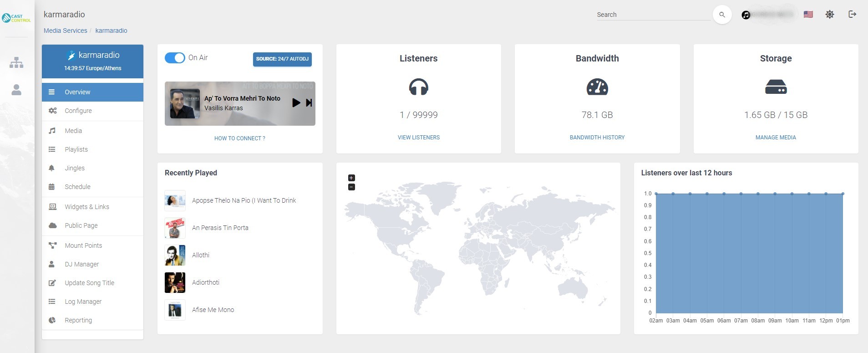868x353 pixels.
Task: Open the US flag language selector
Action: click(808, 15)
